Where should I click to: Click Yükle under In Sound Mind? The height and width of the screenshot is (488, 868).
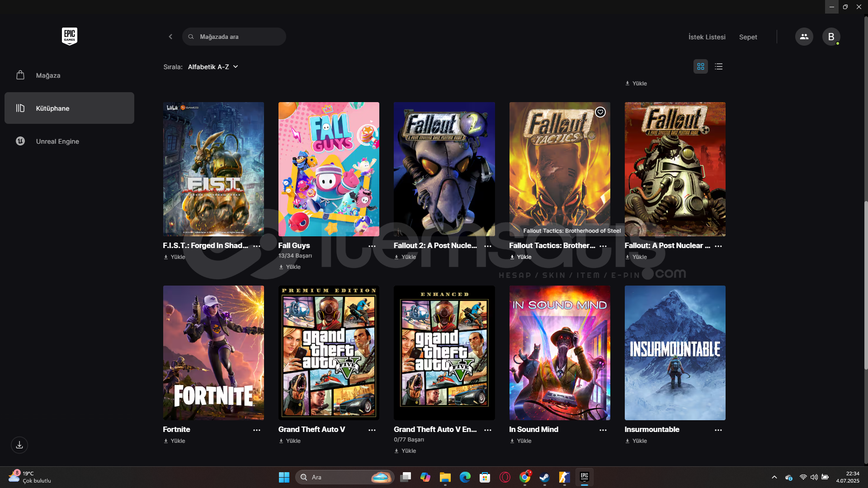click(x=520, y=441)
